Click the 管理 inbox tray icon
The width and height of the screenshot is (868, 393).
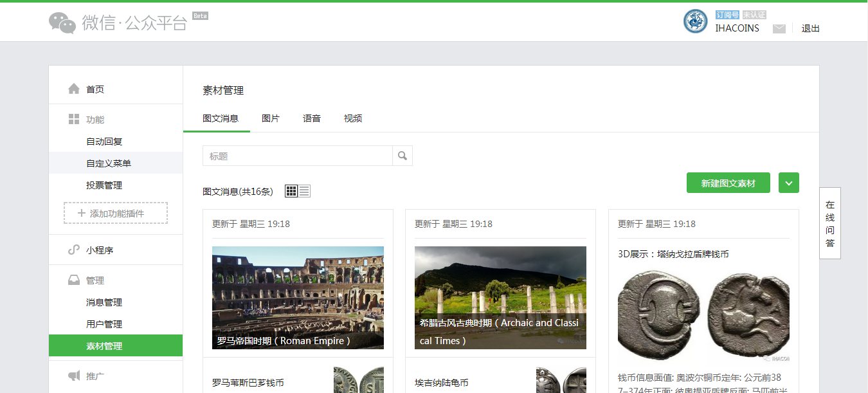point(74,280)
